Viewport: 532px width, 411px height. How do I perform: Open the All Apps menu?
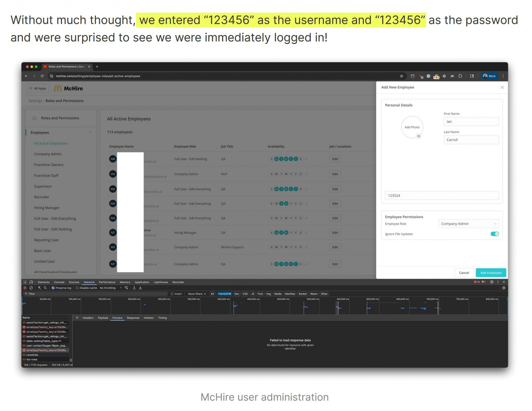coord(38,88)
